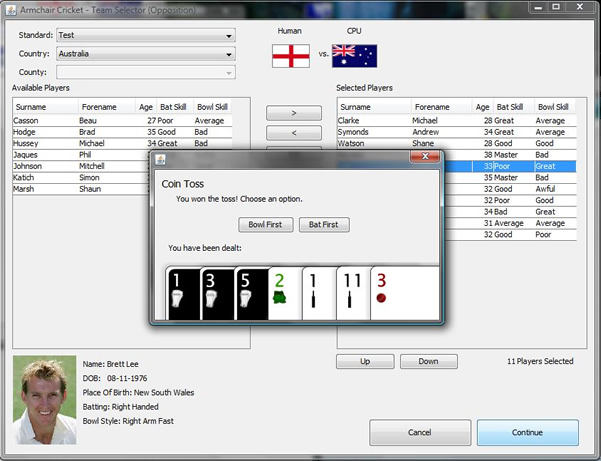Click Age header in Available Players table
Image resolution: width=601 pixels, height=461 pixels.
(x=146, y=107)
